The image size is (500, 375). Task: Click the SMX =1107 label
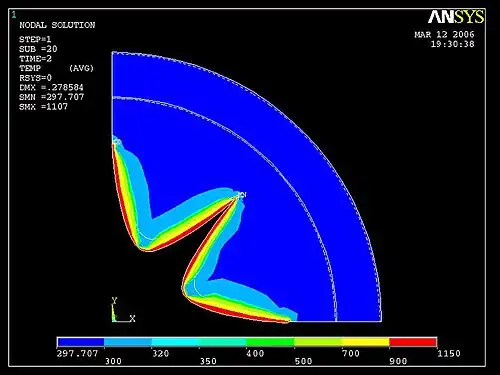[44, 107]
